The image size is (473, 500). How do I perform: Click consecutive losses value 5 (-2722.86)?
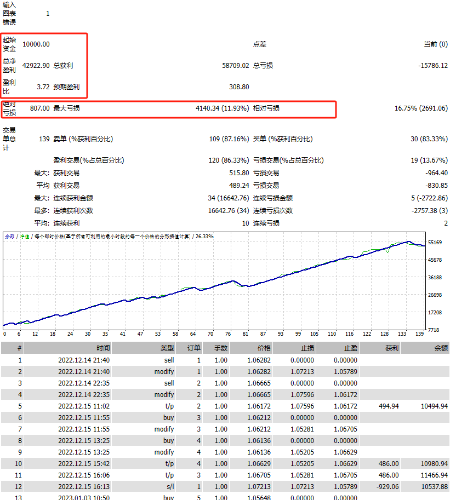click(x=429, y=198)
